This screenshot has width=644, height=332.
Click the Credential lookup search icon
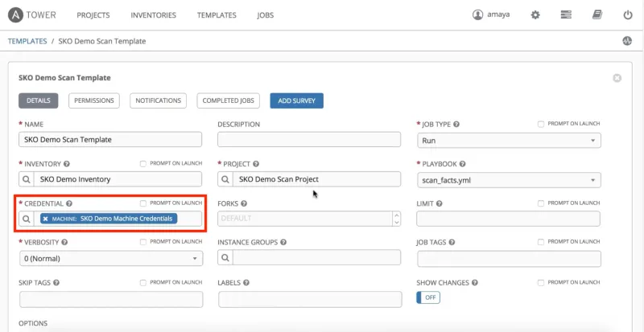tap(27, 219)
